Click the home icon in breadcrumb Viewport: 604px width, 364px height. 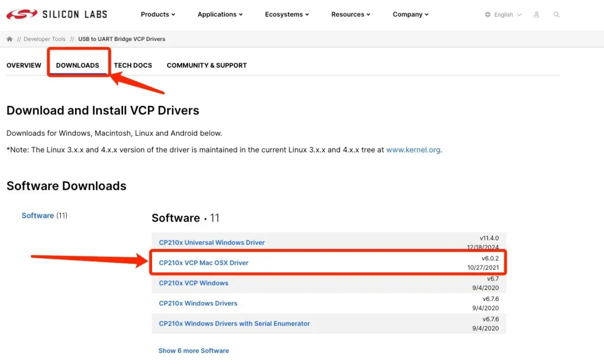point(10,39)
